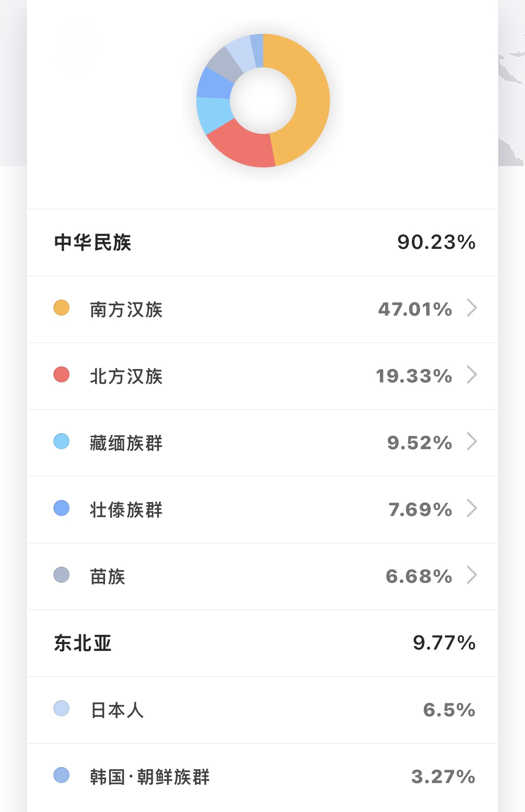
Task: Open the 北方汉族 label
Action: [x=126, y=376]
